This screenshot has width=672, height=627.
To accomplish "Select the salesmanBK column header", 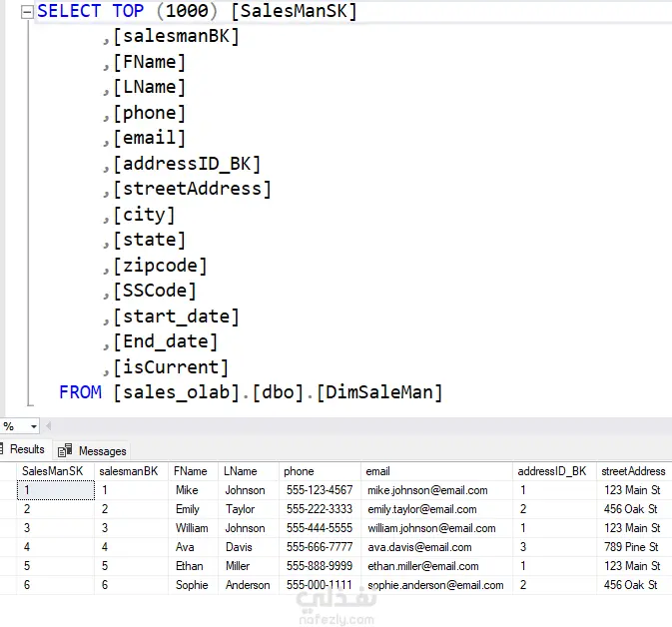I will (131, 471).
